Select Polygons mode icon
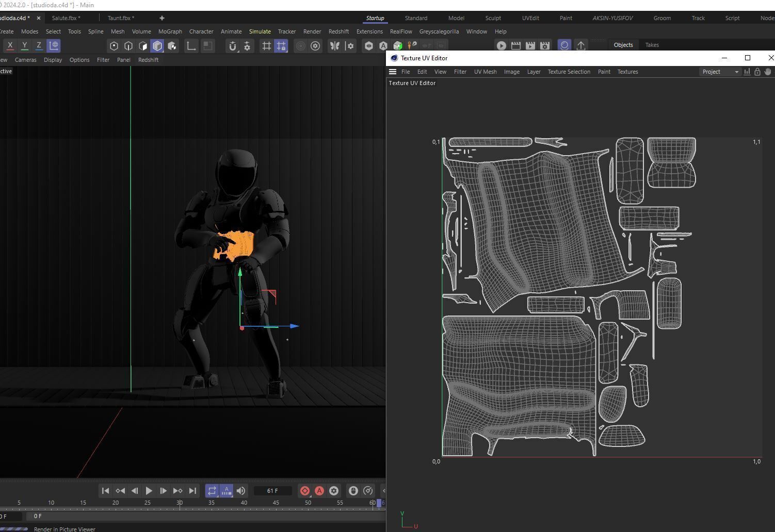775x532 pixels. [x=143, y=46]
